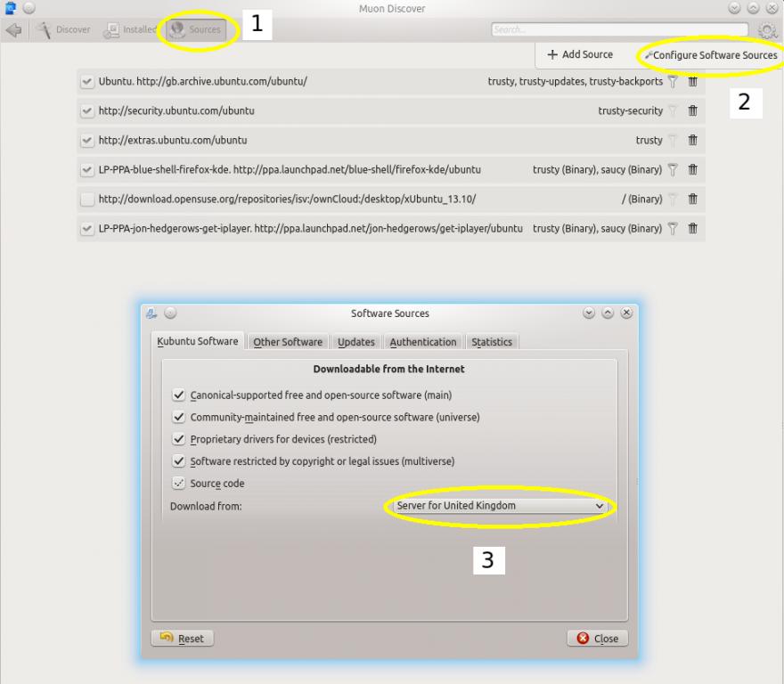Select the 'trusty-security' text
The height and width of the screenshot is (684, 784).
(x=630, y=111)
